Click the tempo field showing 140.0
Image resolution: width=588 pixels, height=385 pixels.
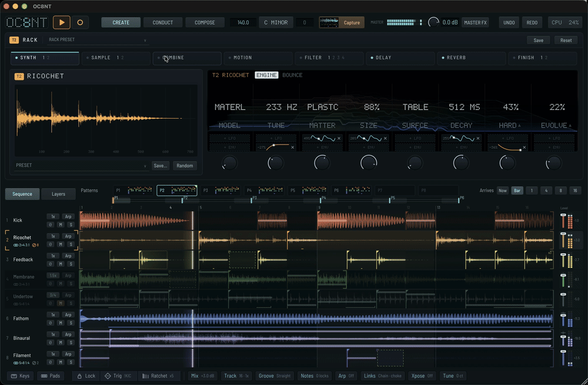243,22
